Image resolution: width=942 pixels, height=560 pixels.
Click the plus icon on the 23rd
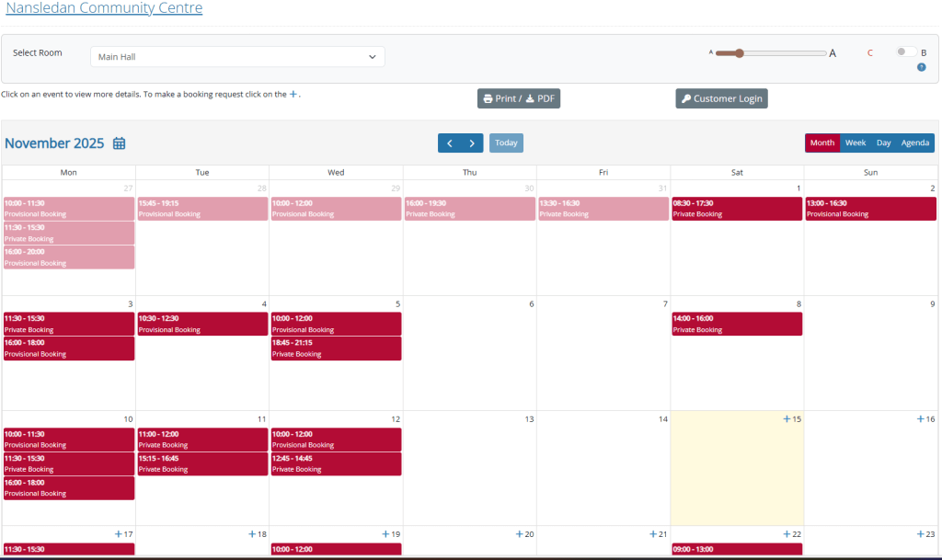point(920,534)
